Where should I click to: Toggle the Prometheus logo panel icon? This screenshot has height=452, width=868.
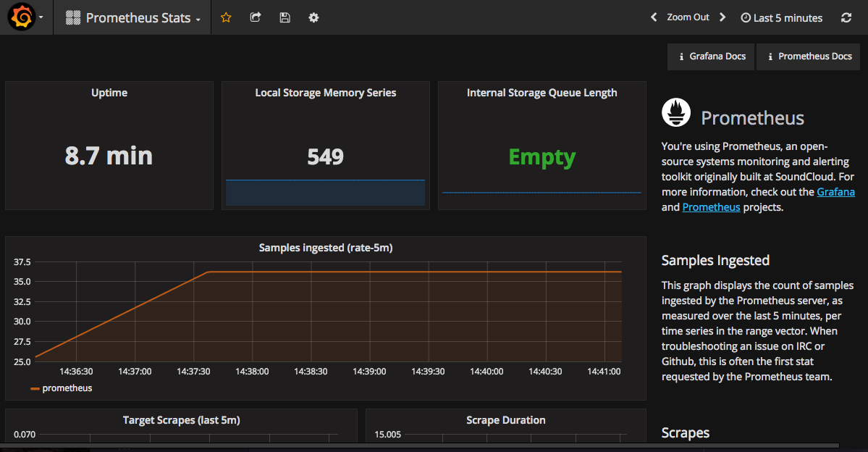tap(675, 112)
